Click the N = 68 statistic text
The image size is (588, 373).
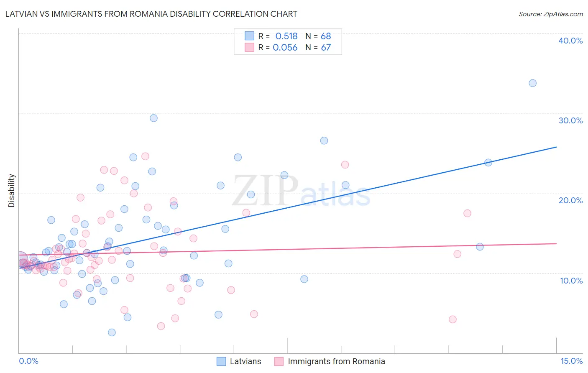318,36
